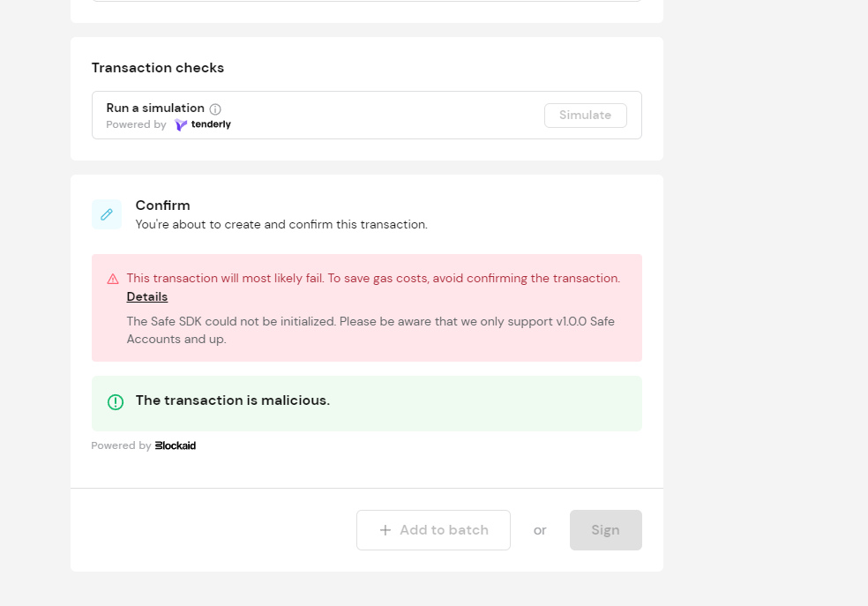Click the pencil Confirm icon
The image size is (868, 606).
pos(107,214)
